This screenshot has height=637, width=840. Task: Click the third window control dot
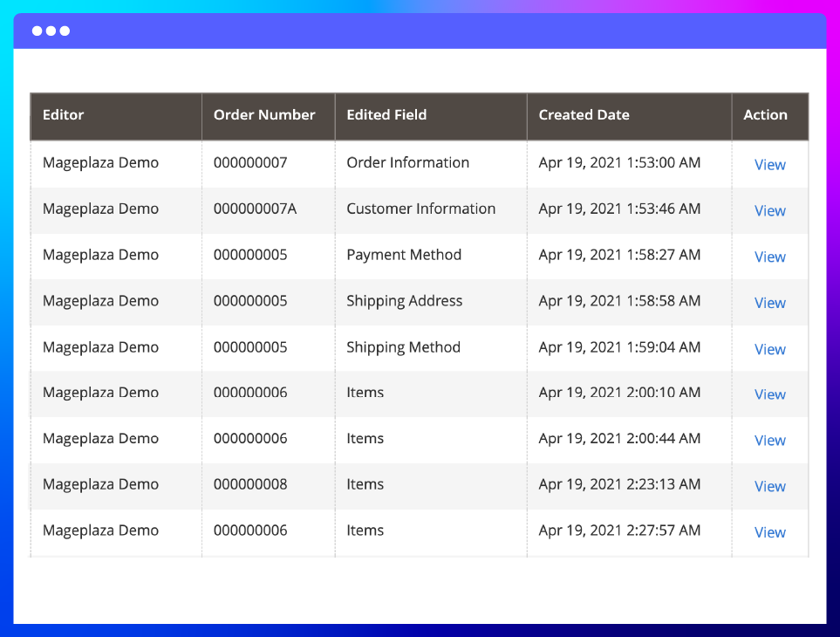click(65, 31)
